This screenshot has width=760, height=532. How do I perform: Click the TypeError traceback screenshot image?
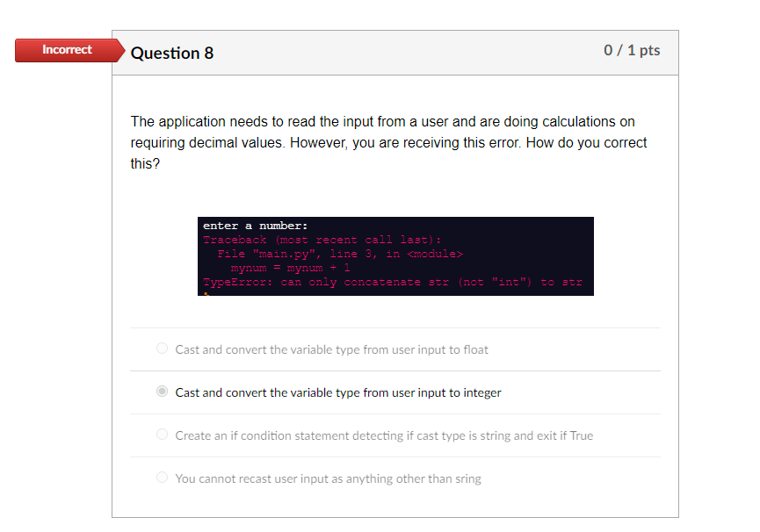(395, 255)
